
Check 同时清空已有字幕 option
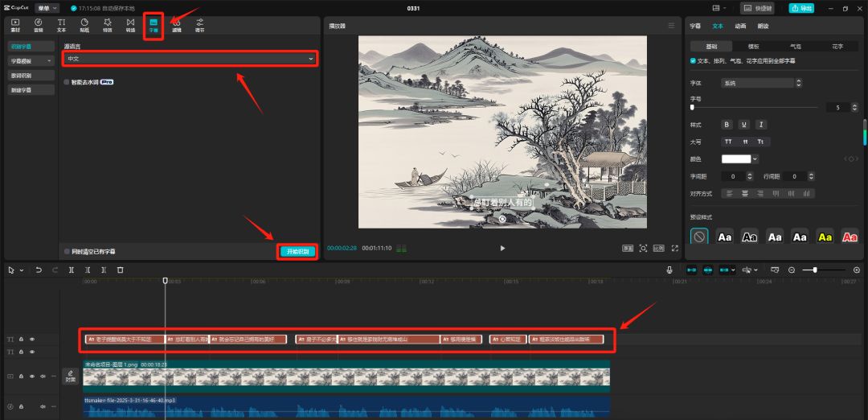[x=67, y=252]
